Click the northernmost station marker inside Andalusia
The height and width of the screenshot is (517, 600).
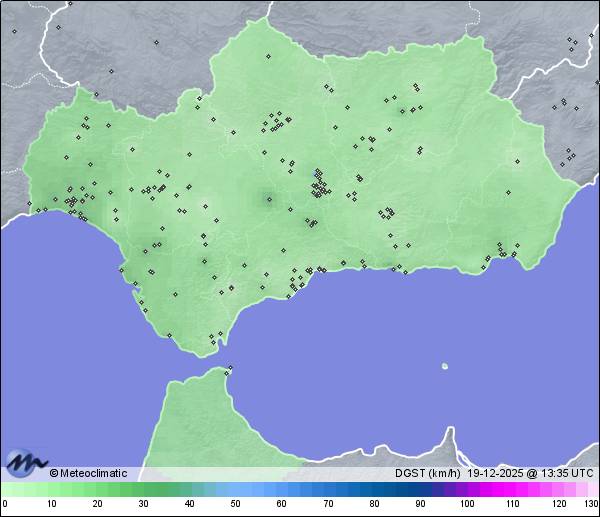[x=268, y=56]
